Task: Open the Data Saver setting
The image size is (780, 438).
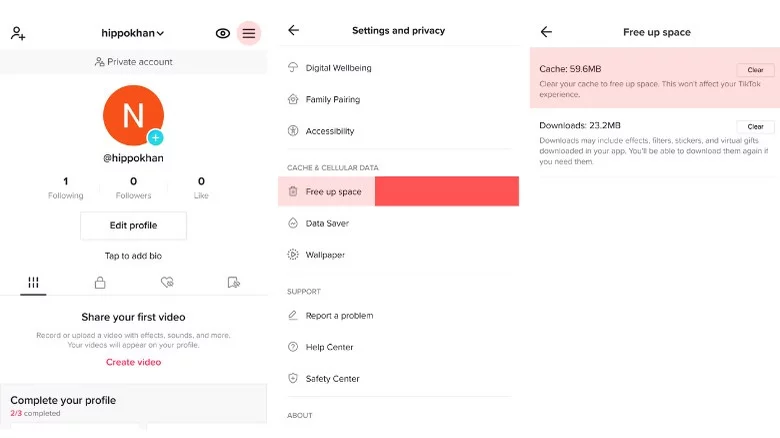Action: click(327, 224)
